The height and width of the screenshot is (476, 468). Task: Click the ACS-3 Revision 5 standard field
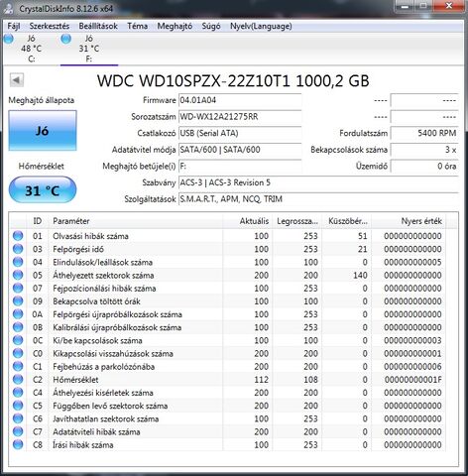tap(318, 182)
